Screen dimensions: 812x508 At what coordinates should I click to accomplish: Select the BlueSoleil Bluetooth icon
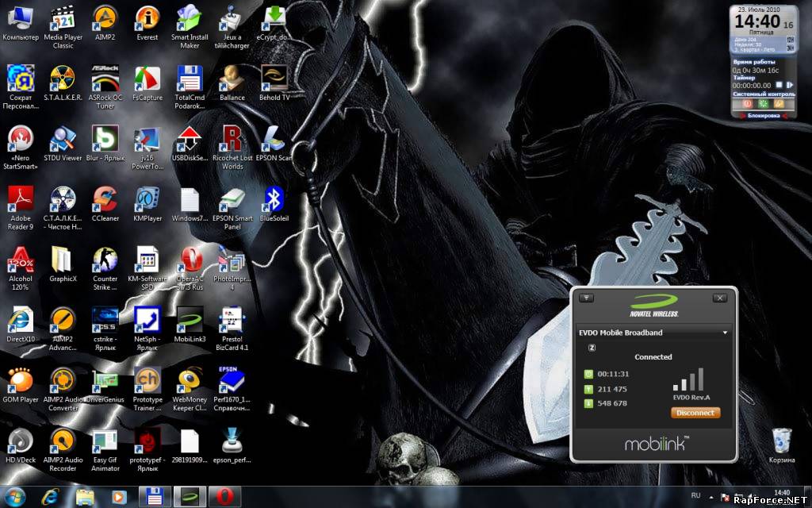tap(274, 204)
